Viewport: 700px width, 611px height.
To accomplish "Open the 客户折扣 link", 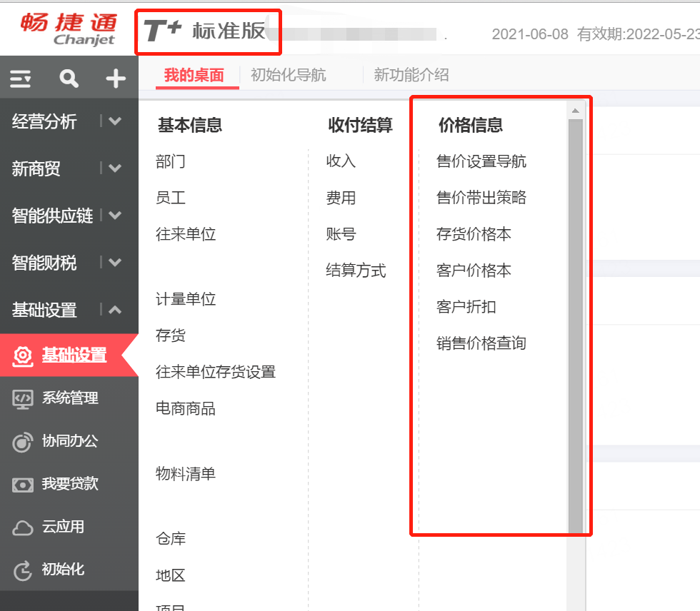I will (x=466, y=307).
